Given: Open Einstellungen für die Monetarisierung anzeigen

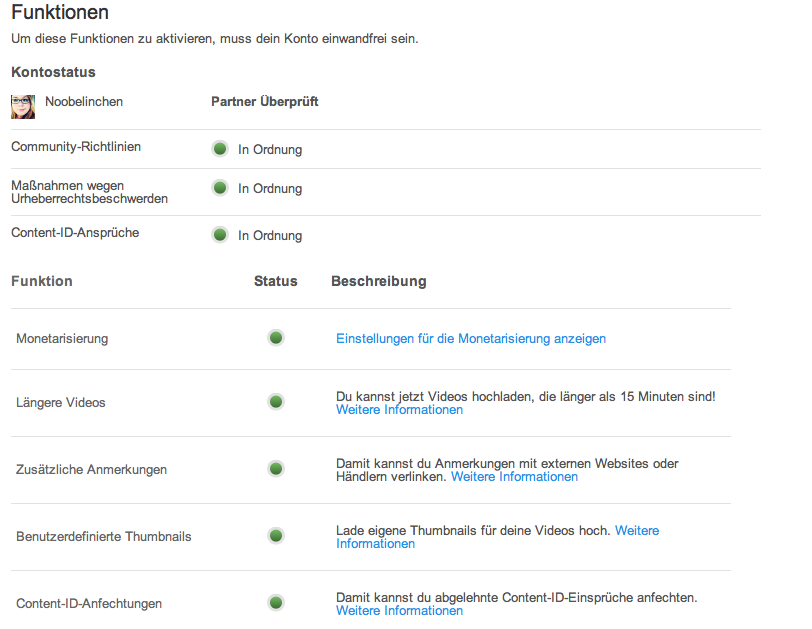Looking at the screenshot, I should tap(471, 339).
